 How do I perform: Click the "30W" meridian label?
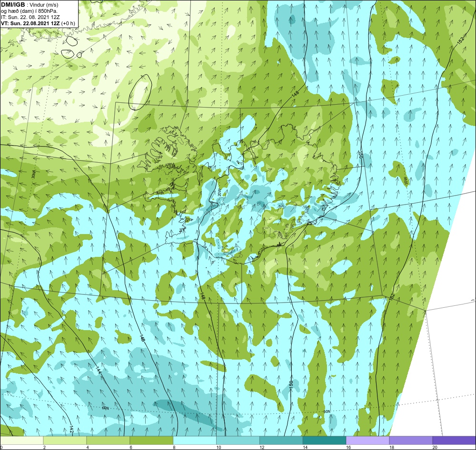(x=33, y=175)
